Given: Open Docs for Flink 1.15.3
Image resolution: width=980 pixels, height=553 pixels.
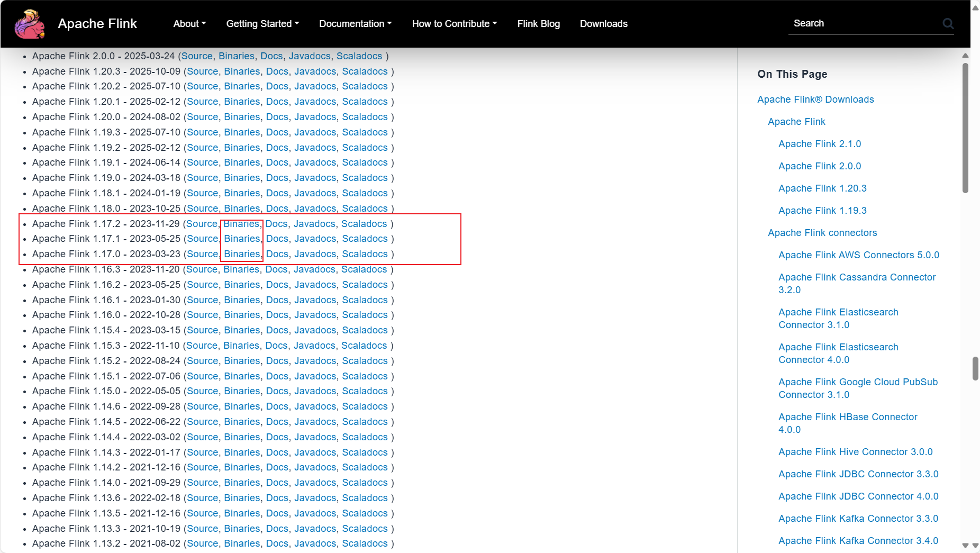Looking at the screenshot, I should pos(277,346).
